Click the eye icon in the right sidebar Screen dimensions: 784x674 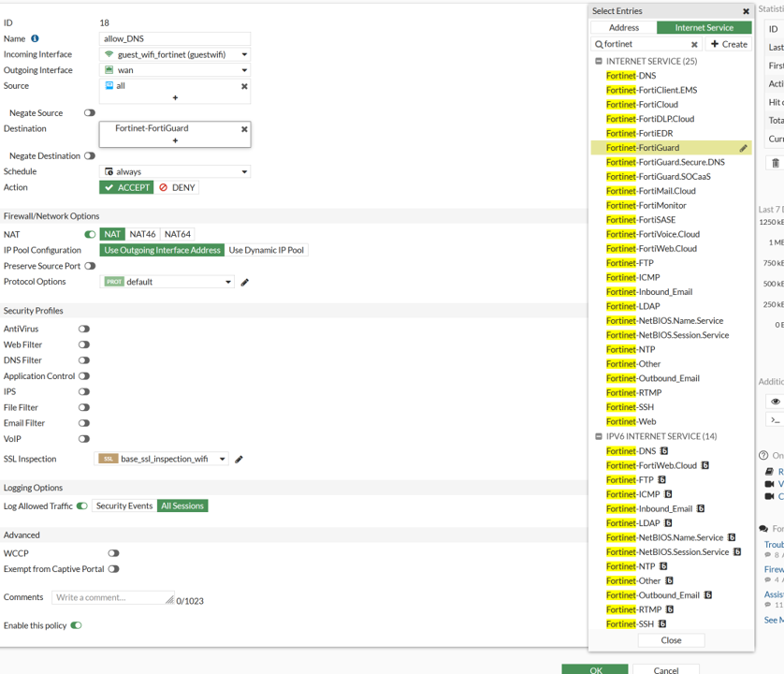pos(776,402)
